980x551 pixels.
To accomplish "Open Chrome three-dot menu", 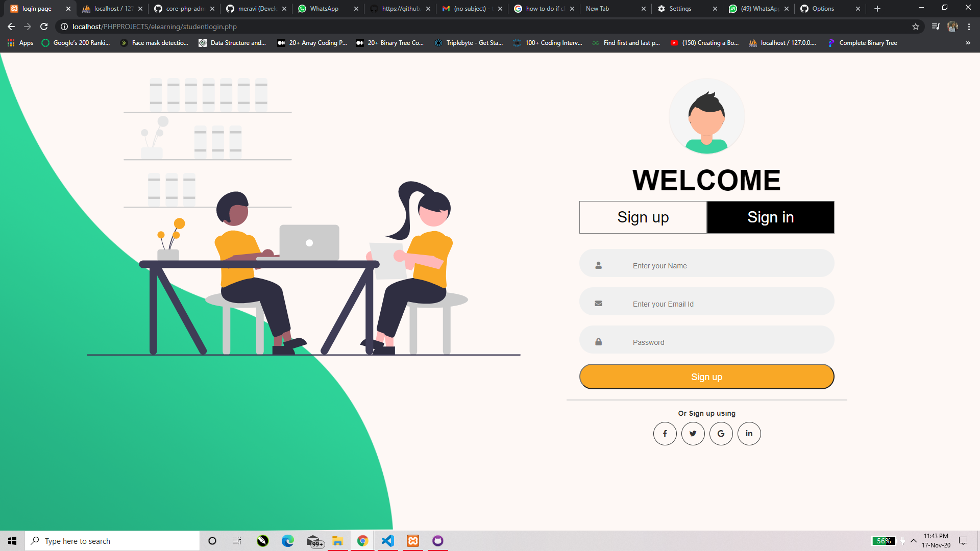I will pos(969,27).
